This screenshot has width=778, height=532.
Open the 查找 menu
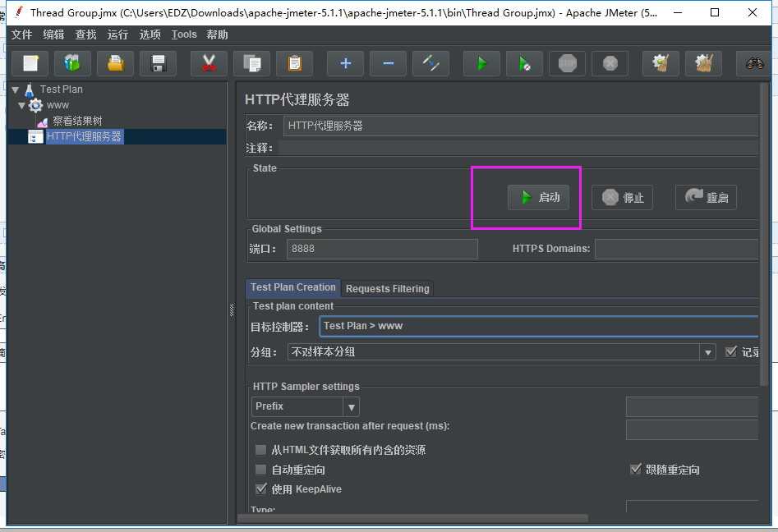pyautogui.click(x=85, y=34)
